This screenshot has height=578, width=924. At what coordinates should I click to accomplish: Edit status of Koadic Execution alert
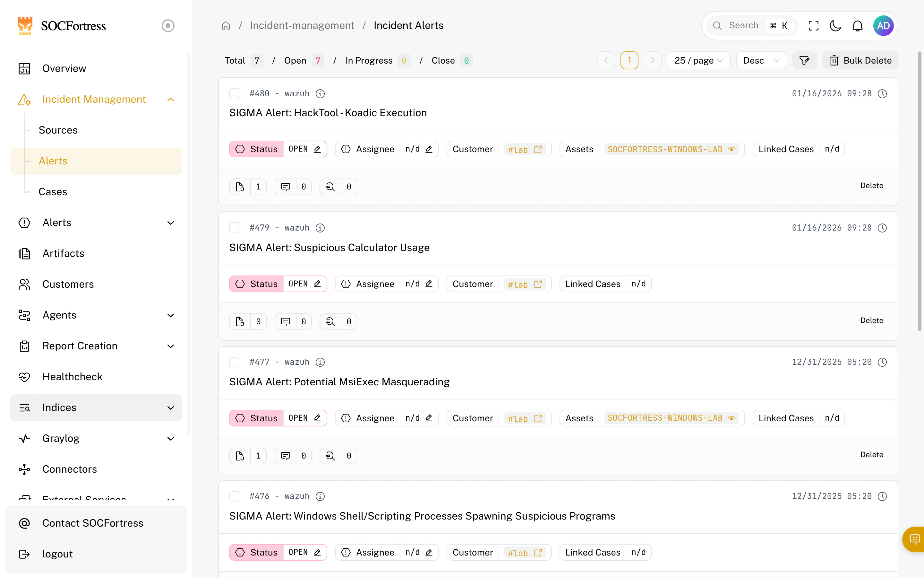(317, 149)
